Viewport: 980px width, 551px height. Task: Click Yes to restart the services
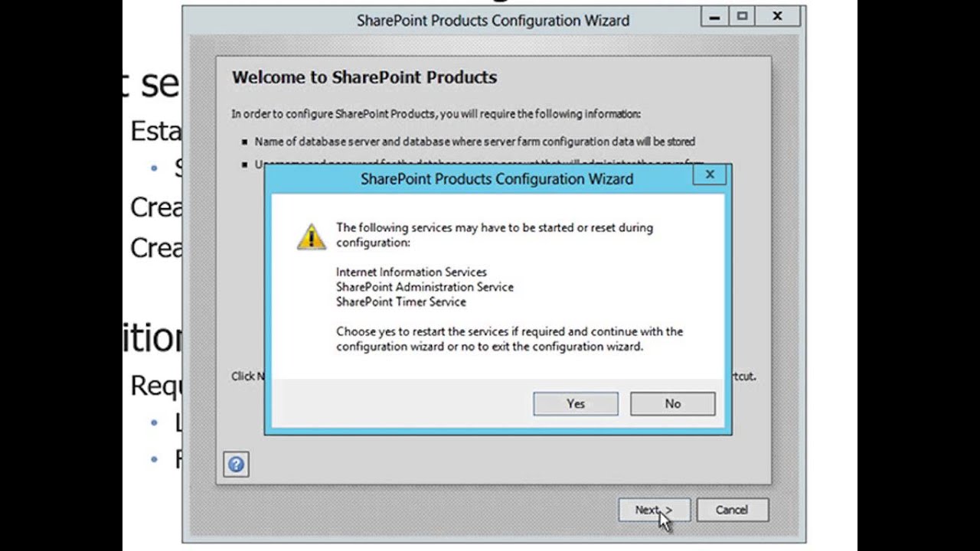point(576,404)
